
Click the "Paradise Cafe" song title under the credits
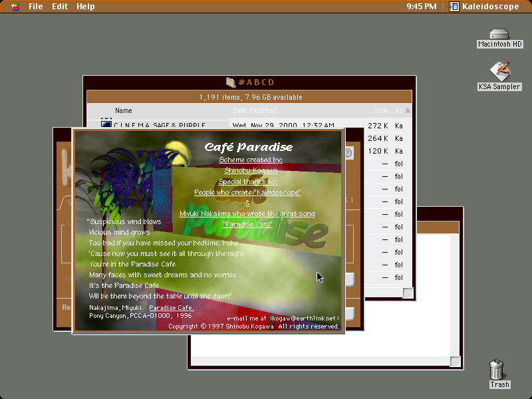pos(247,224)
